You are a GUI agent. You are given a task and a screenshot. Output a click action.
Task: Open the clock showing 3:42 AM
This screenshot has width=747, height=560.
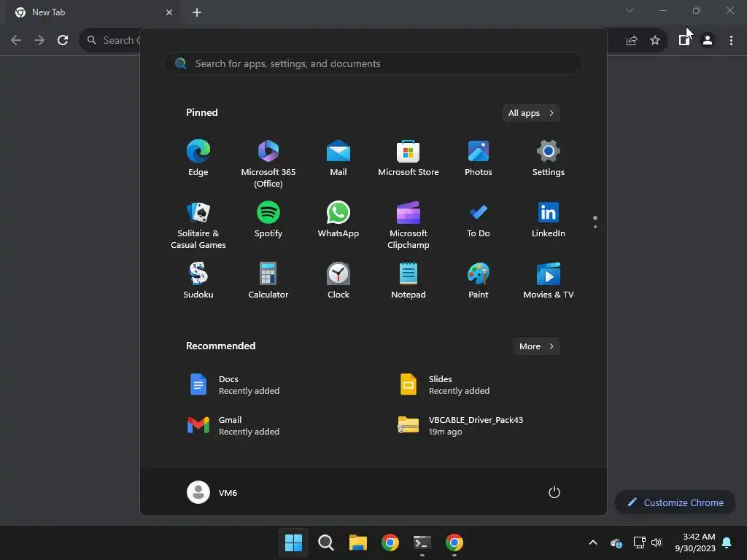pos(695,542)
